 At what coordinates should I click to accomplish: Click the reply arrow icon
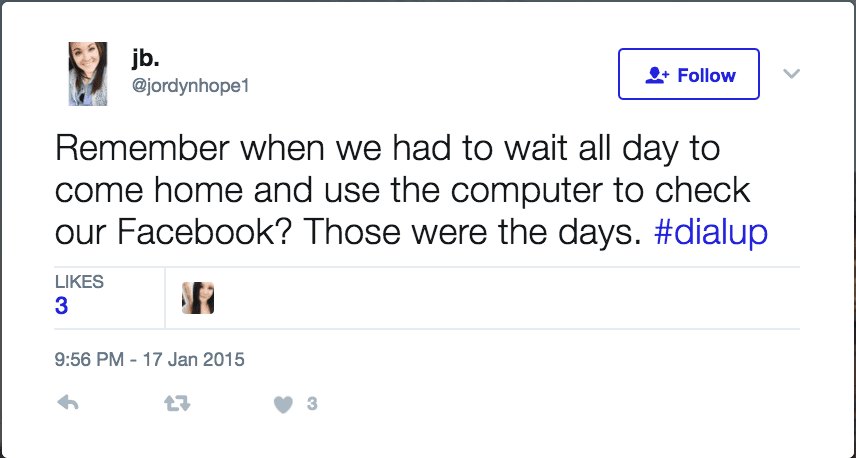[68, 403]
